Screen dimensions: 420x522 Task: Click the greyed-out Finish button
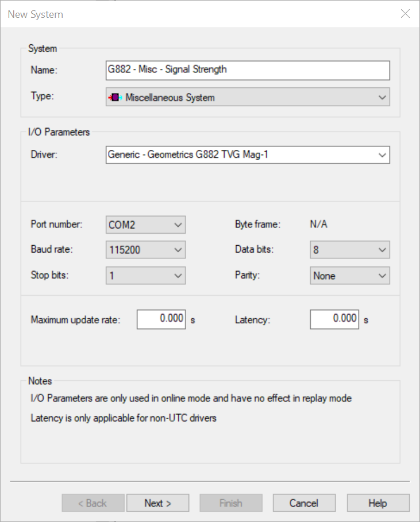[230, 503]
